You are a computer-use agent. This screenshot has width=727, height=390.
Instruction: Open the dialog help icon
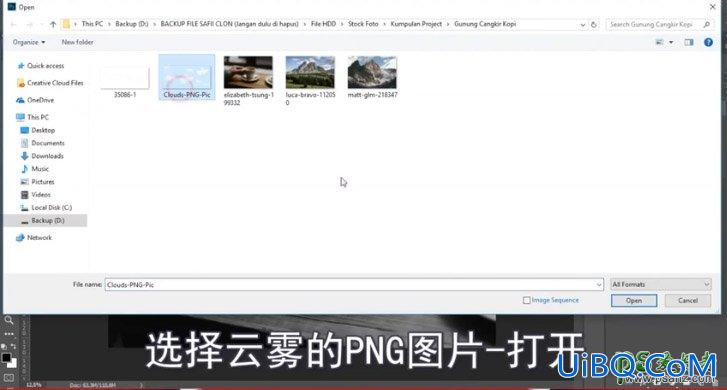[x=708, y=42]
